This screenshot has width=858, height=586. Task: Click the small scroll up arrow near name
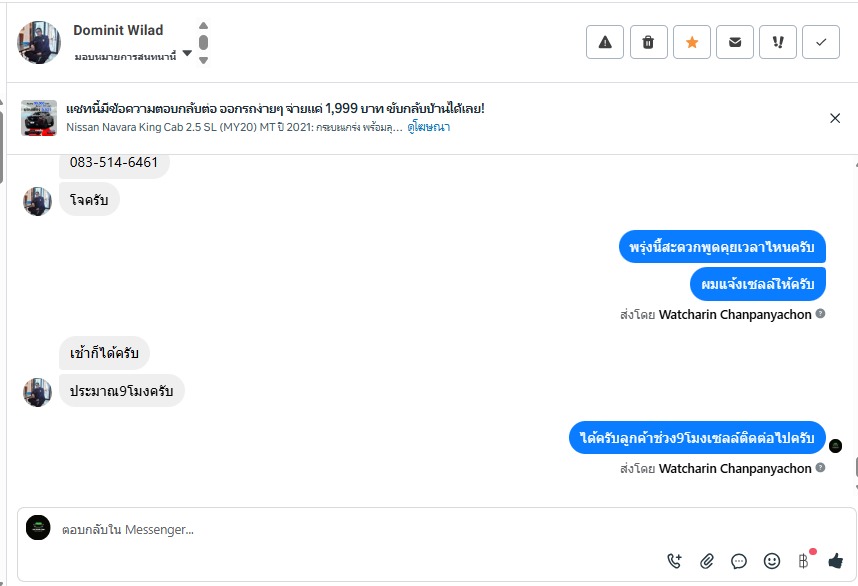[x=203, y=26]
